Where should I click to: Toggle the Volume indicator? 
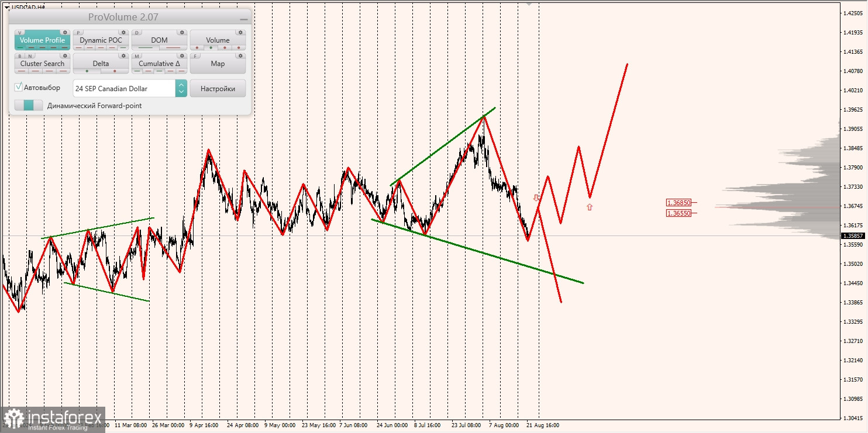click(218, 40)
